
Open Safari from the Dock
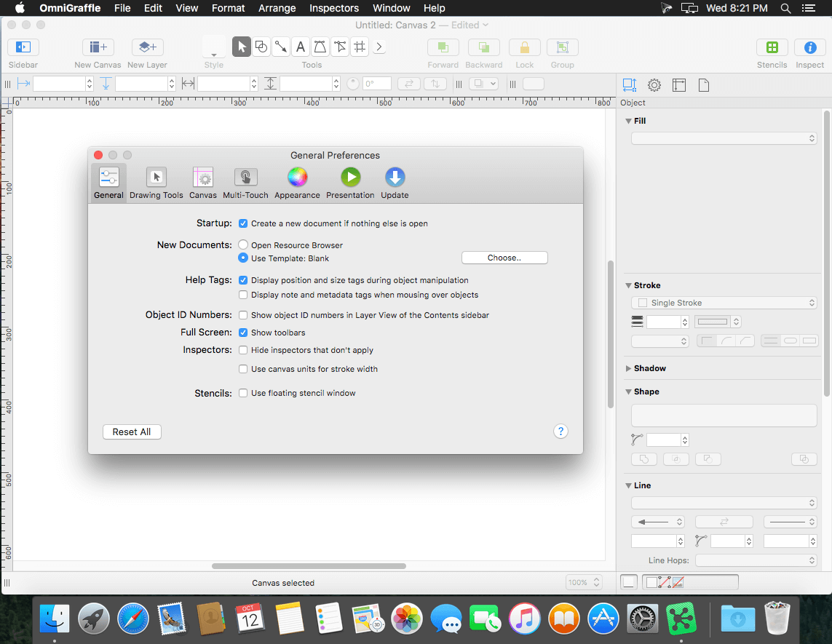click(x=132, y=619)
